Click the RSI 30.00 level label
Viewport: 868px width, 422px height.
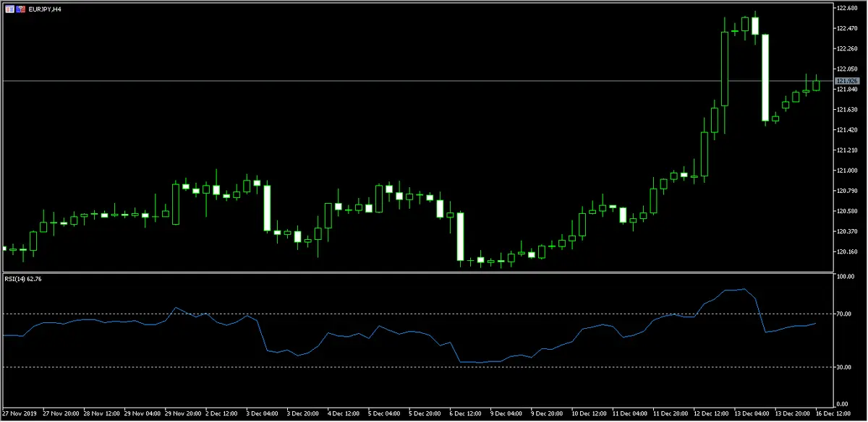(x=845, y=367)
